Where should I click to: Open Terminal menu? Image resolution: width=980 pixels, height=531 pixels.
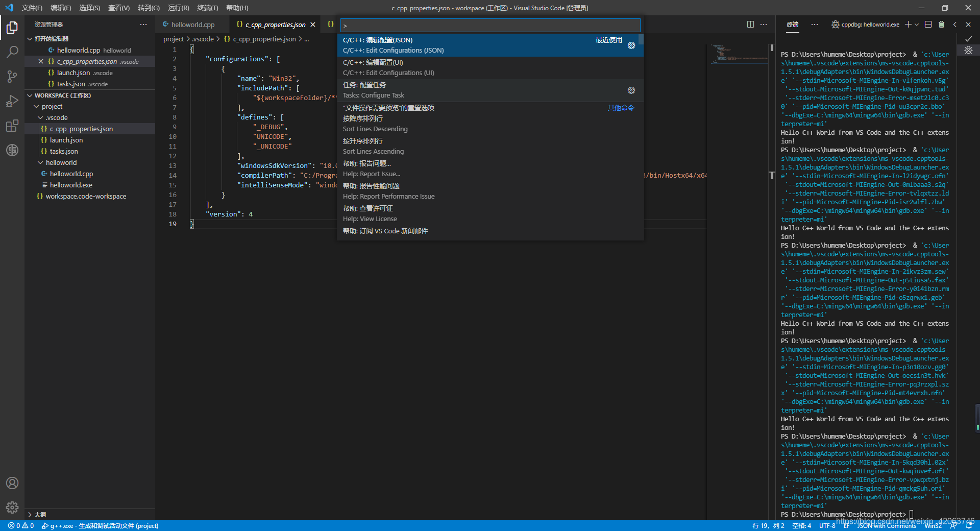click(208, 8)
